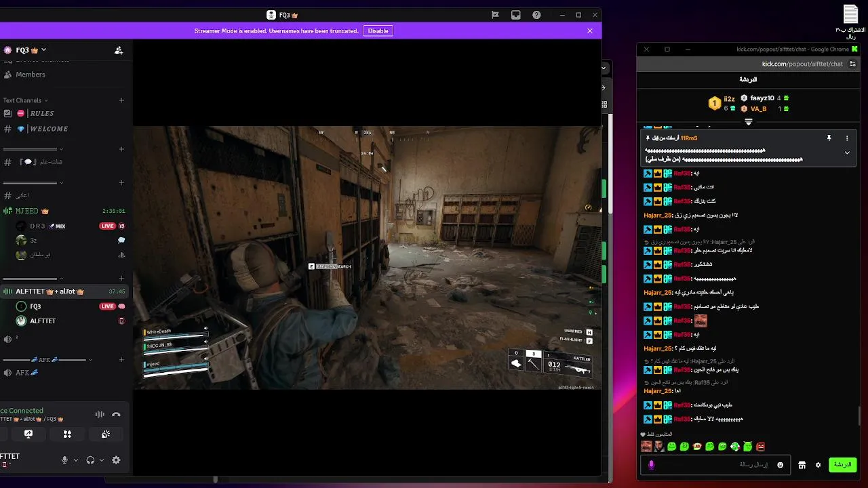Open the Members list item
The width and height of the screenshot is (868, 488).
click(x=31, y=75)
